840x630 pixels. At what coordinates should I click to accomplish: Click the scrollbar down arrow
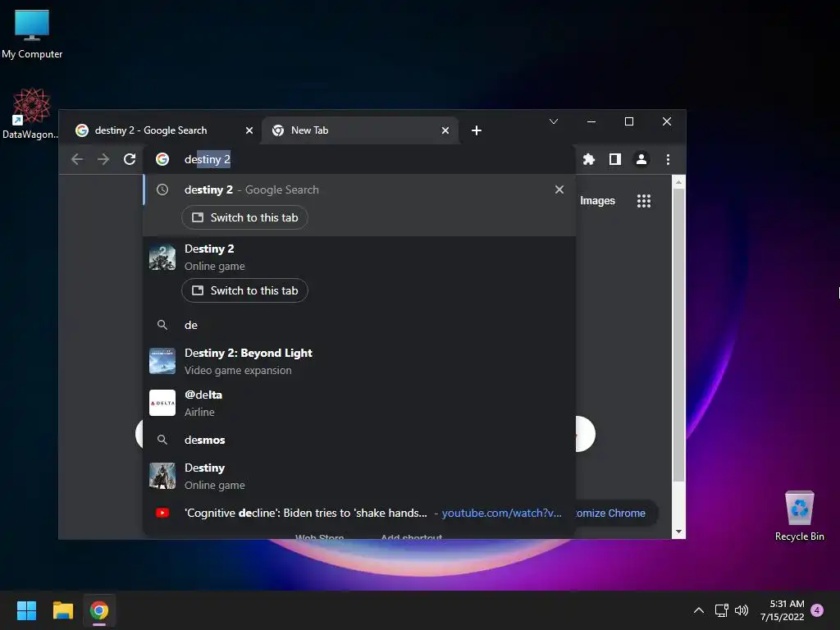coord(678,532)
